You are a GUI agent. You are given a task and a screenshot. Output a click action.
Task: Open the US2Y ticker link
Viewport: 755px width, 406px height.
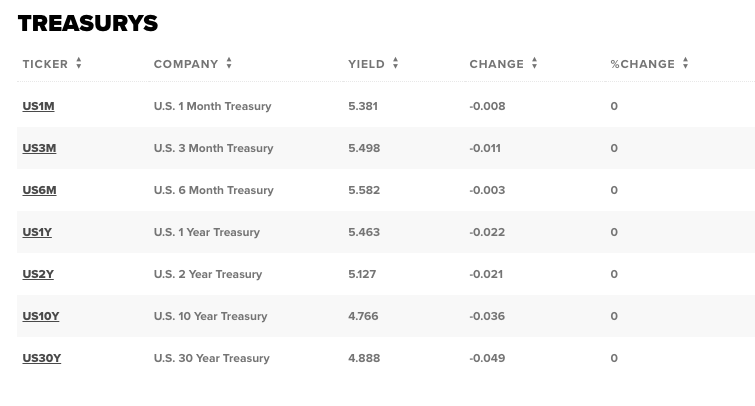[38, 274]
